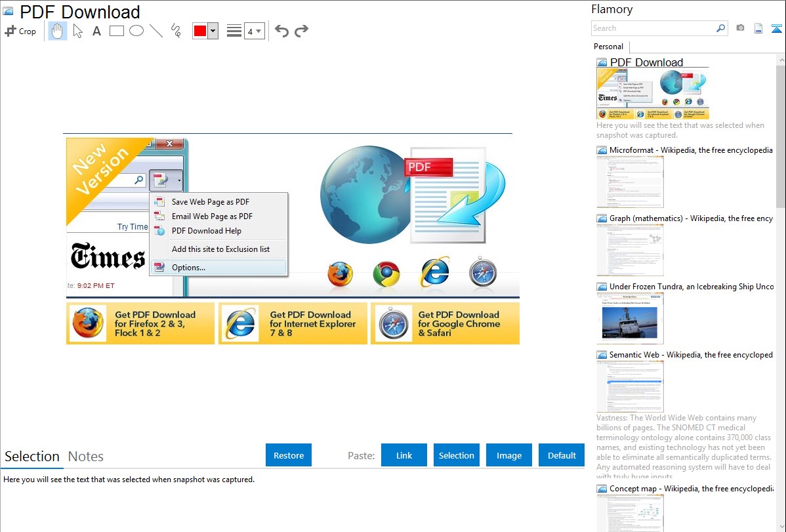This screenshot has height=532, width=786.
Task: Pick the rectangle drawing tool
Action: pyautogui.click(x=116, y=31)
